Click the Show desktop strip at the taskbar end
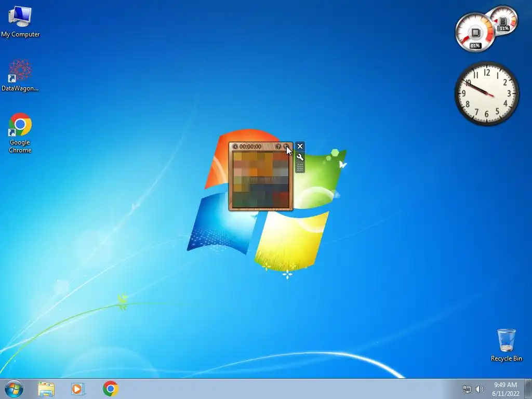Screen dimensions: 532x399 [528, 389]
